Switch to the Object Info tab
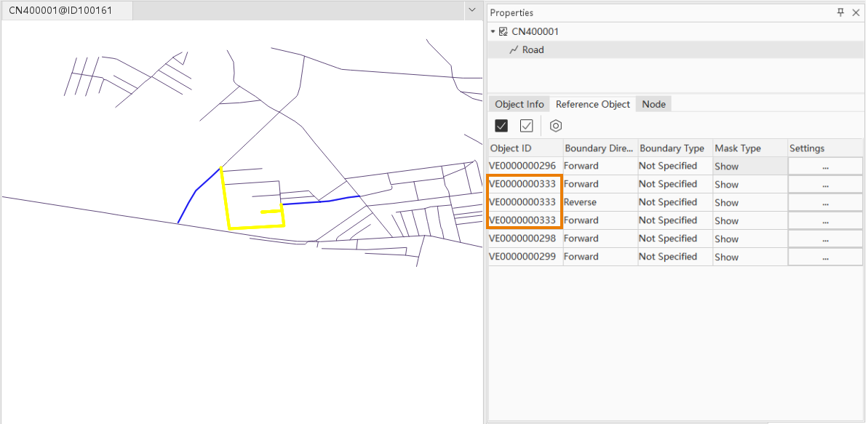The width and height of the screenshot is (868, 424). 519,104
